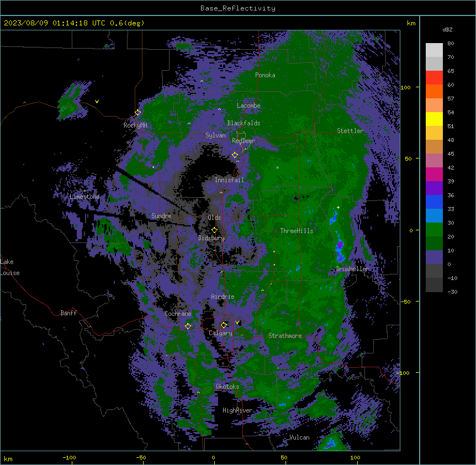Pick the orange 57-60 dBZ legend swatch
This screenshot has height=465, width=476.
click(x=434, y=91)
